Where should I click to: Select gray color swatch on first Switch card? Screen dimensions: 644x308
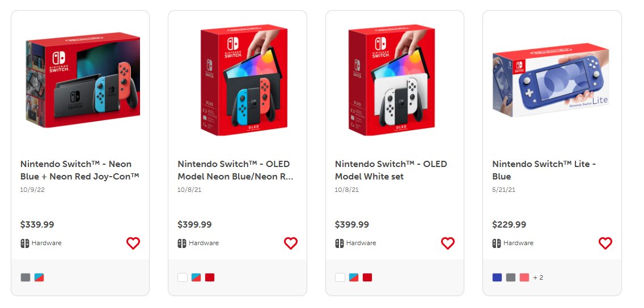click(x=26, y=277)
